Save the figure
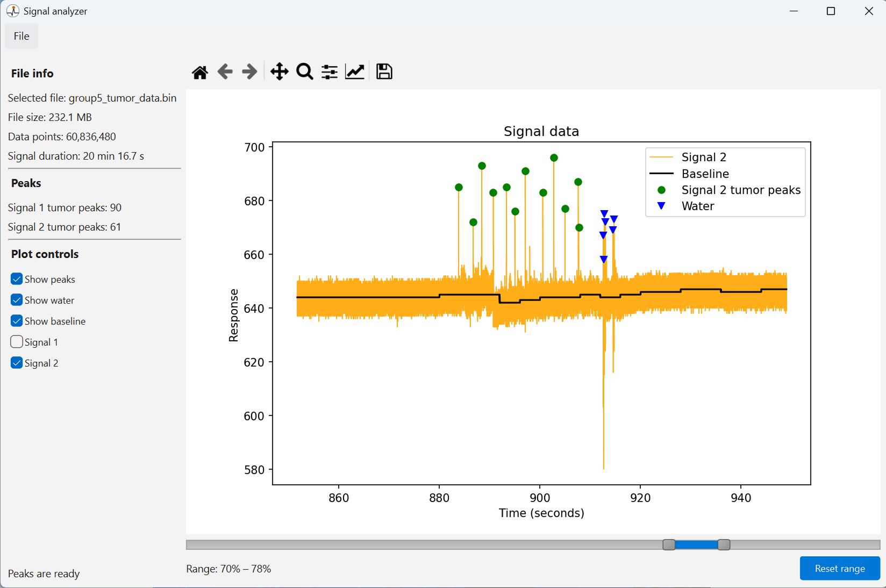This screenshot has width=886, height=588. coord(383,71)
